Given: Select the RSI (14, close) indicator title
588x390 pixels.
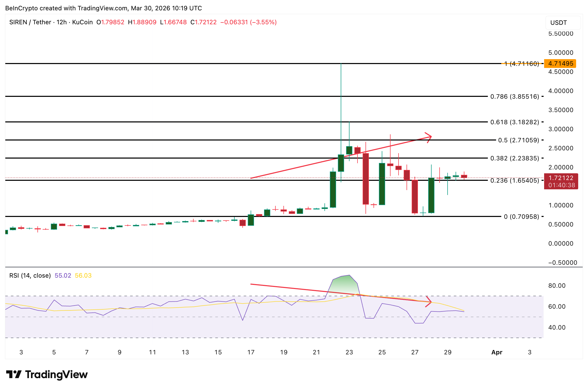Looking at the screenshot, I should tap(30, 275).
